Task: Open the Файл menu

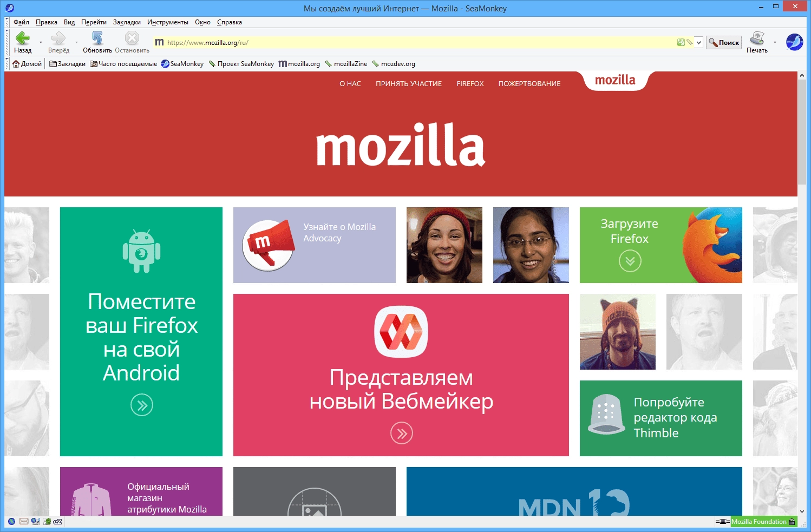Action: coord(21,22)
